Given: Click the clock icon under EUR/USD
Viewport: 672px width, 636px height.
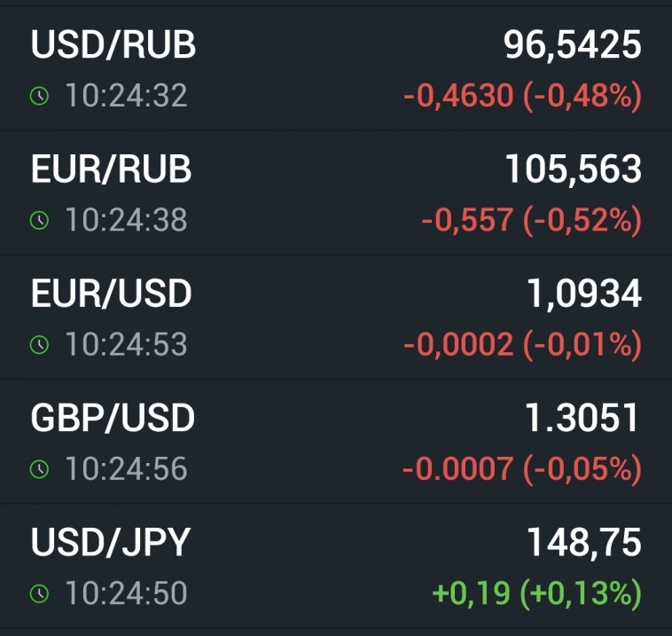Looking at the screenshot, I should 39,344.
